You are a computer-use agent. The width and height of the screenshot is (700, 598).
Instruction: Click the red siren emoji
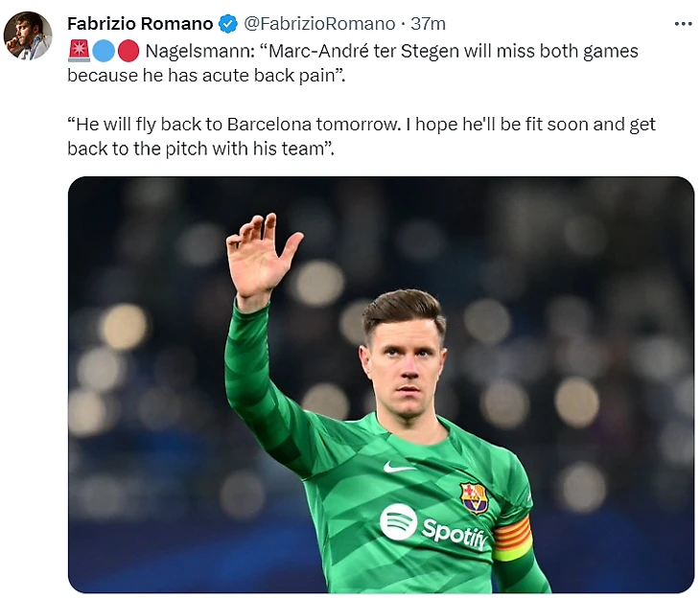click(79, 51)
